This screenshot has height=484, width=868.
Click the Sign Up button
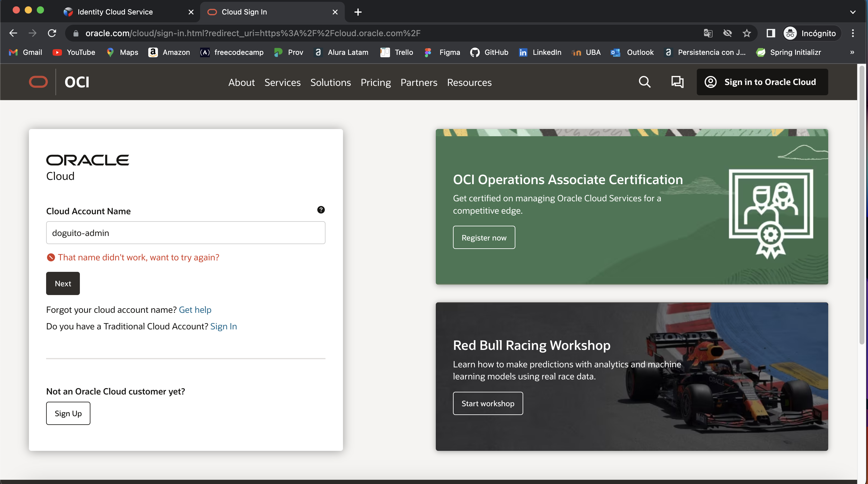click(x=68, y=413)
